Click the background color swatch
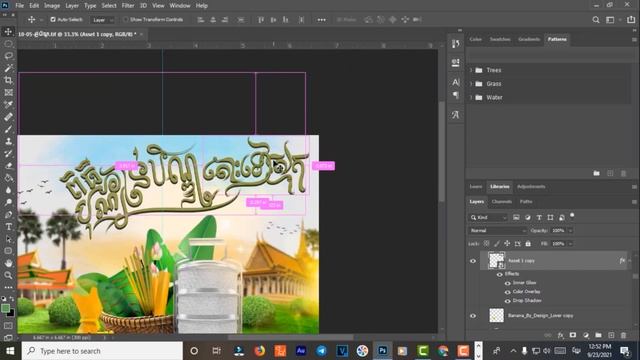 pos(11,314)
